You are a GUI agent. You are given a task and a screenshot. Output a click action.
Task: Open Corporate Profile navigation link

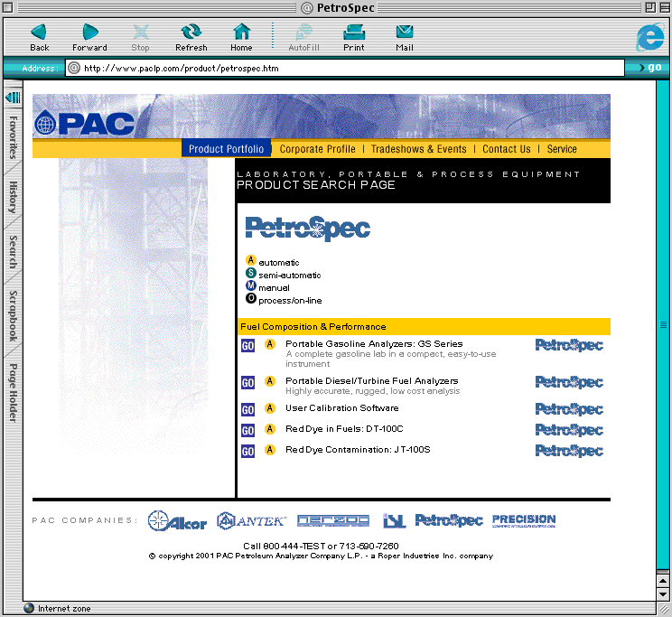tap(318, 149)
